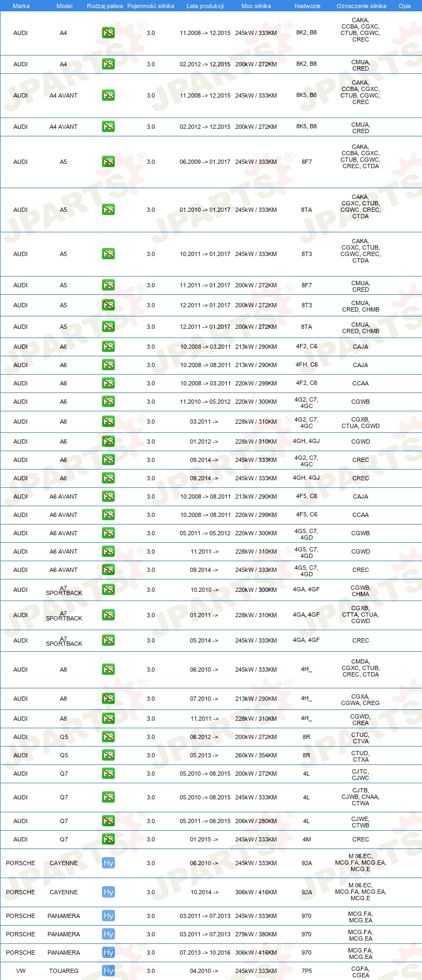Viewport: 422px width, 980px height.
Task: Click hybrid Hy icon in PANAMERA 07.2013 row
Action: [108, 953]
